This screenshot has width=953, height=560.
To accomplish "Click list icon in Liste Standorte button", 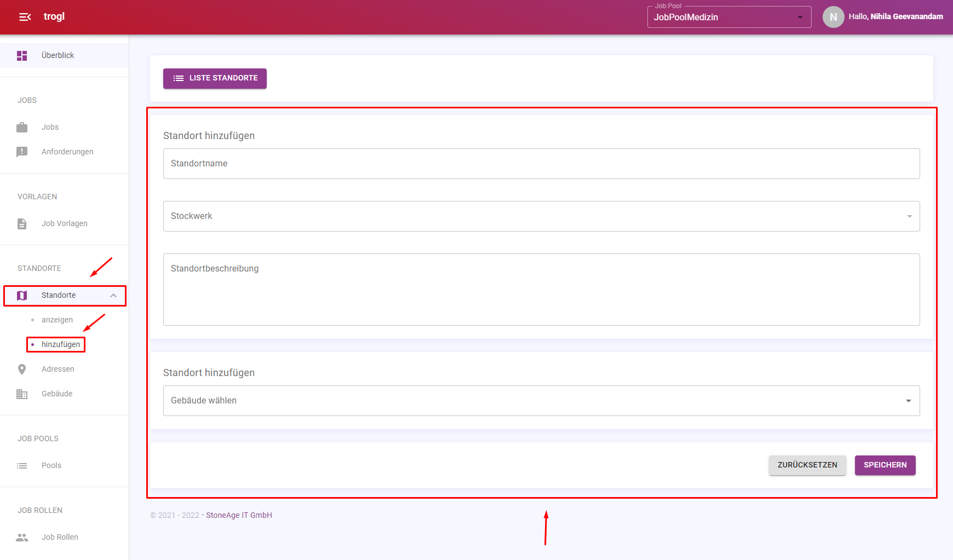I will [x=179, y=78].
